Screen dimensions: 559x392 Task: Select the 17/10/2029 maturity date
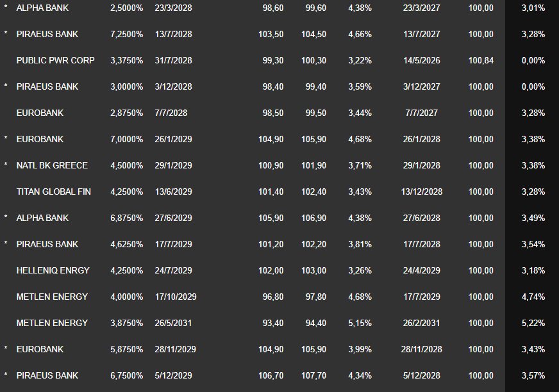pos(176,297)
